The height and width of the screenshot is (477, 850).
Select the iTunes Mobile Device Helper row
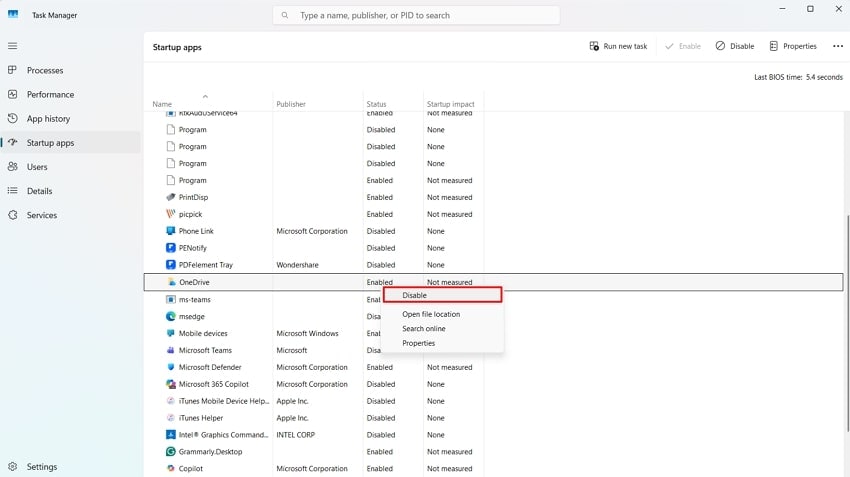pos(493,401)
